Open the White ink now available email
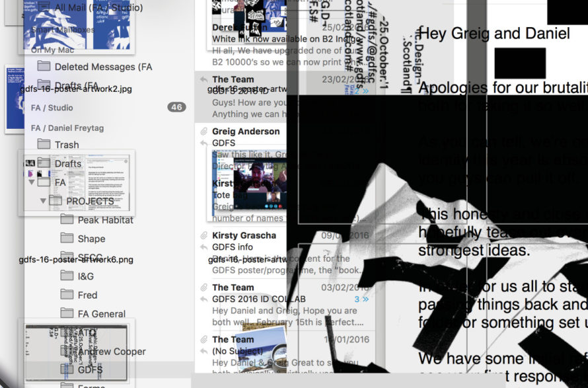The width and height of the screenshot is (588, 388). 286,45
